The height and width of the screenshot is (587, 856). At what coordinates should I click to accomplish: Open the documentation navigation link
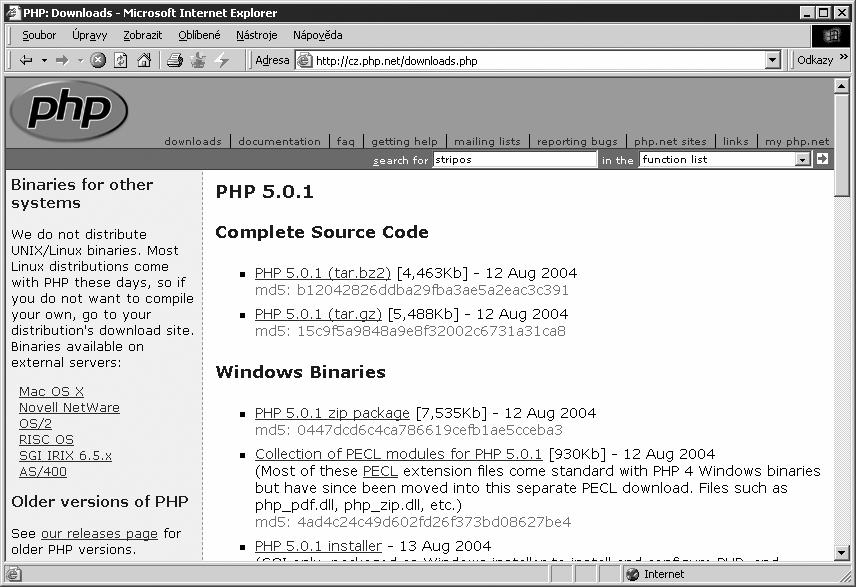pos(280,141)
